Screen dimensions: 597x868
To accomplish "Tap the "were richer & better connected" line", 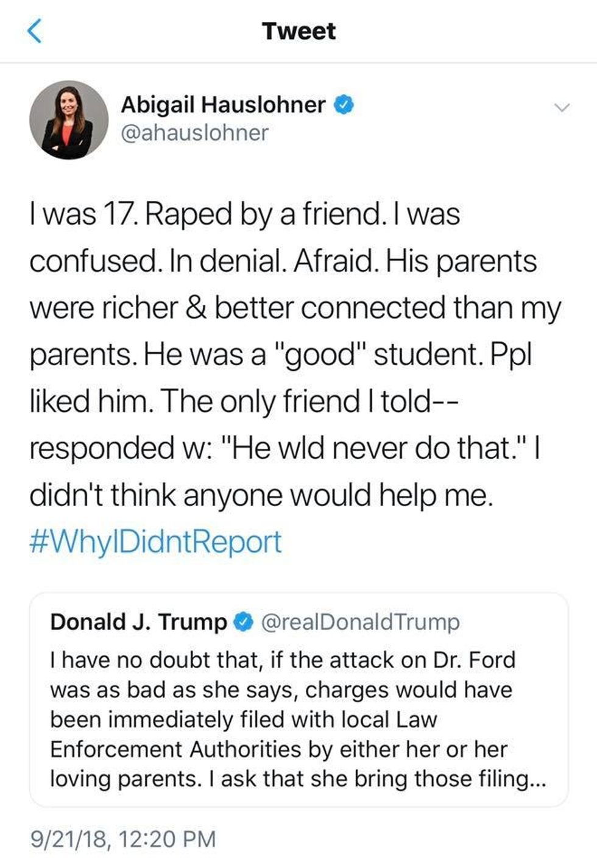I will point(295,308).
